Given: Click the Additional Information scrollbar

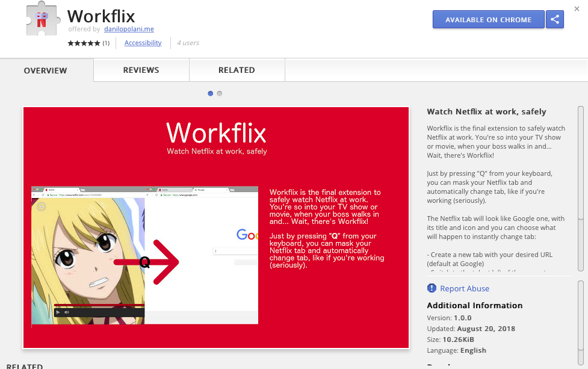Looking at the screenshot, I should coord(581,321).
